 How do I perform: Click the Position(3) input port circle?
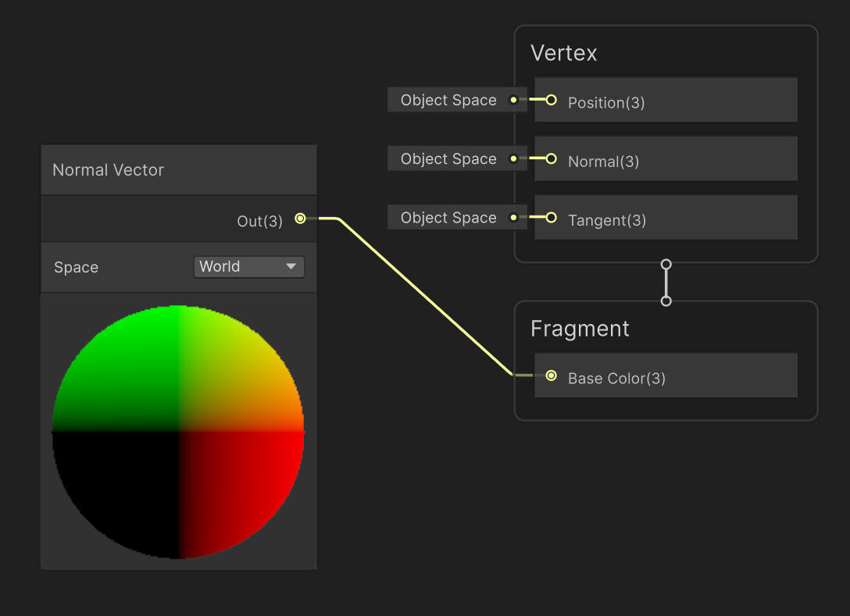(x=552, y=100)
